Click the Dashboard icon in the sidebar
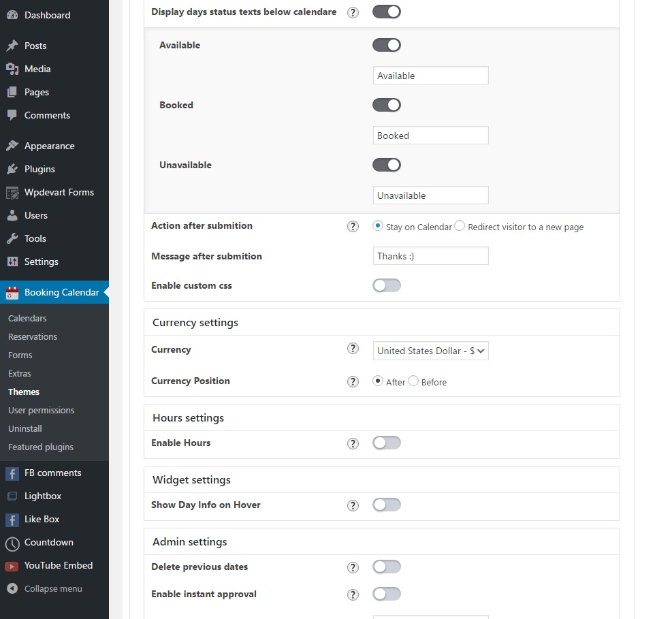Screen dimensions: 672x619 click(12, 15)
